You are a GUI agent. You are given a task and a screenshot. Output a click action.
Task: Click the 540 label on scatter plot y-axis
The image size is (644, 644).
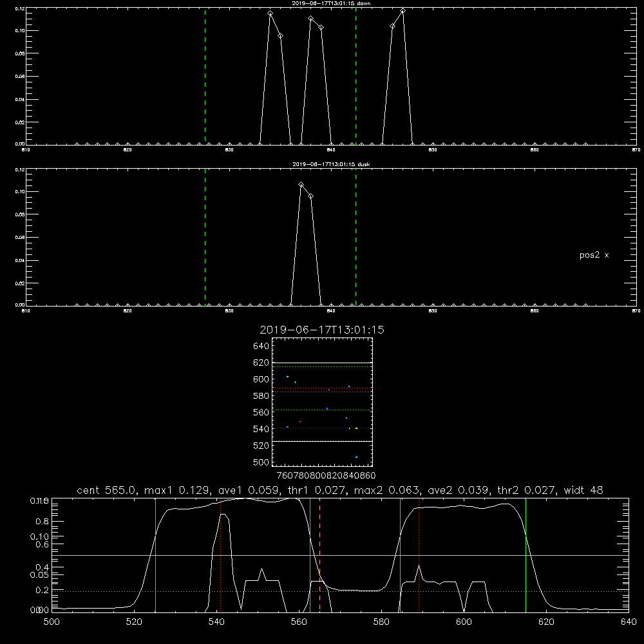click(261, 429)
